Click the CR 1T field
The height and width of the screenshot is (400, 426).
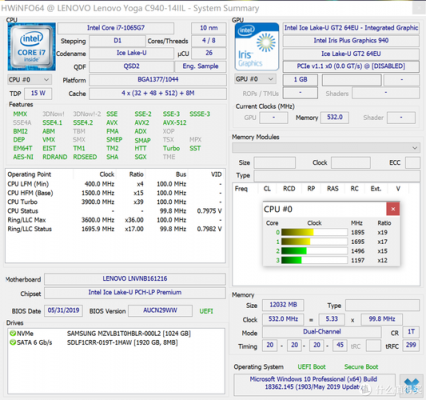click(411, 332)
